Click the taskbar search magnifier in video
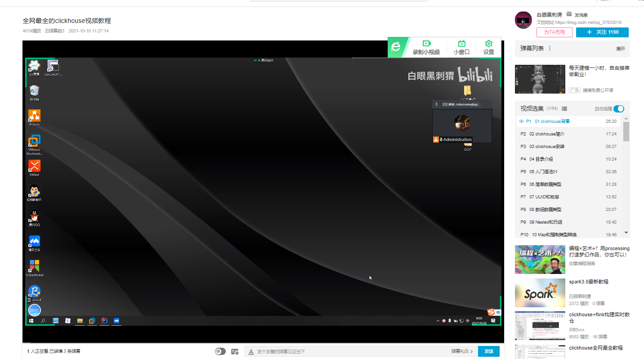The image size is (644, 359). coord(43,321)
